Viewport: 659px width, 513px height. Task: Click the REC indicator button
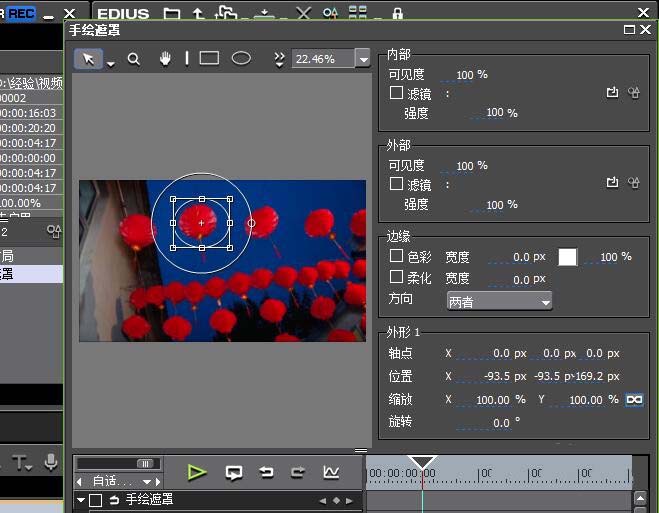pyautogui.click(x=21, y=13)
